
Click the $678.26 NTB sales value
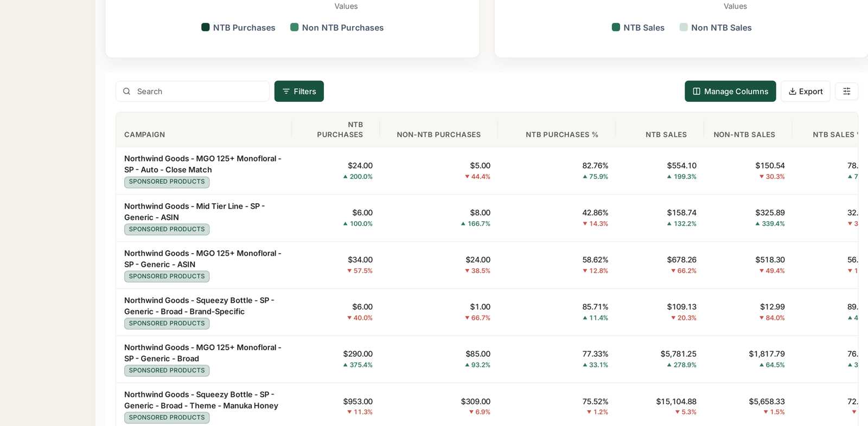[x=682, y=260]
